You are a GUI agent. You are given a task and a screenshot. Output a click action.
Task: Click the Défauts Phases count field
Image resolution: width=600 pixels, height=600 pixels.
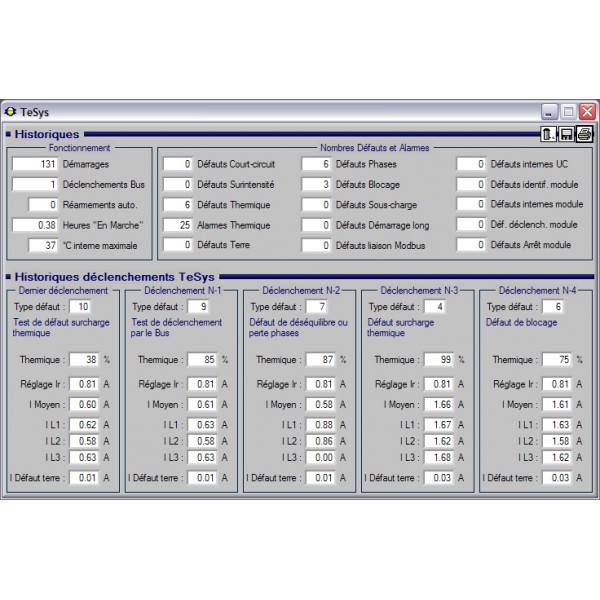316,164
